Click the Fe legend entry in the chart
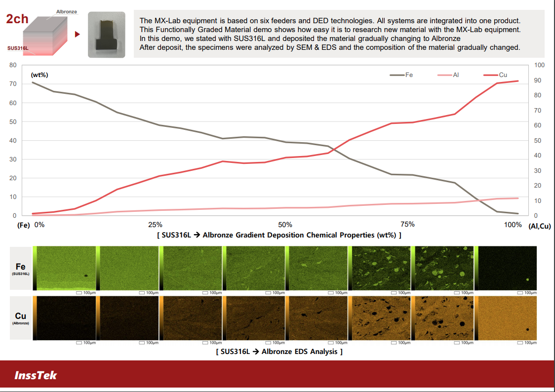 (x=401, y=75)
